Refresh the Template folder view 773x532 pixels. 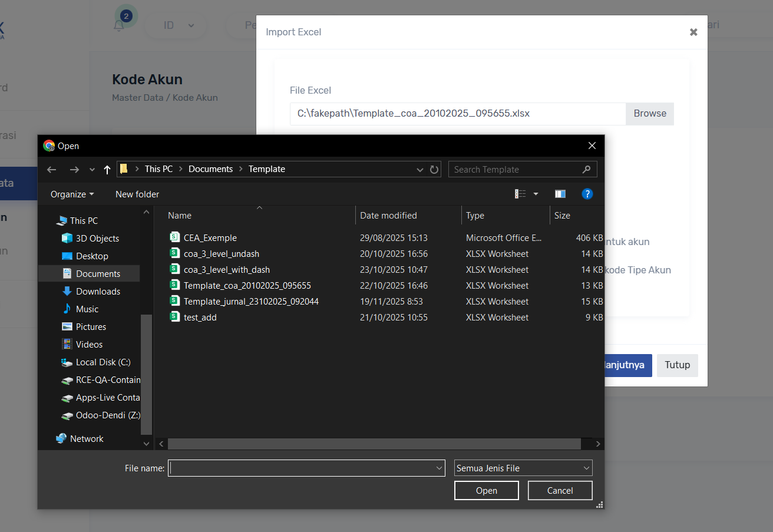(x=434, y=170)
